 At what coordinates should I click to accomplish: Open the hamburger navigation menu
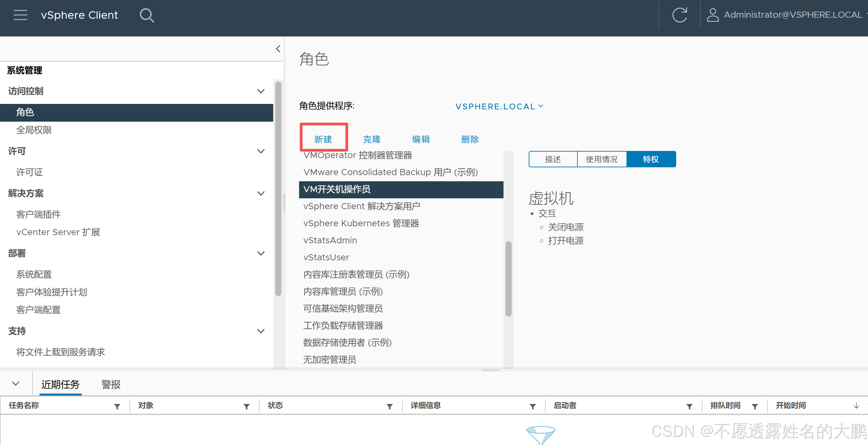click(x=20, y=15)
